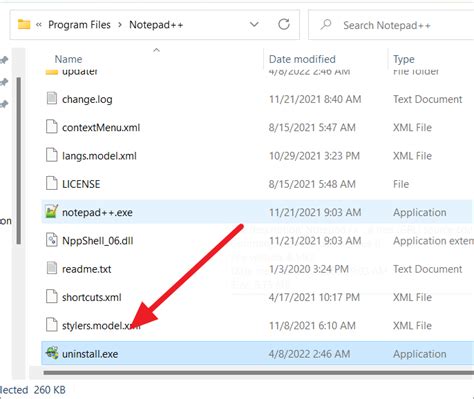The width and height of the screenshot is (474, 399).
Task: Open the address bar history dropdown
Action: 254,24
